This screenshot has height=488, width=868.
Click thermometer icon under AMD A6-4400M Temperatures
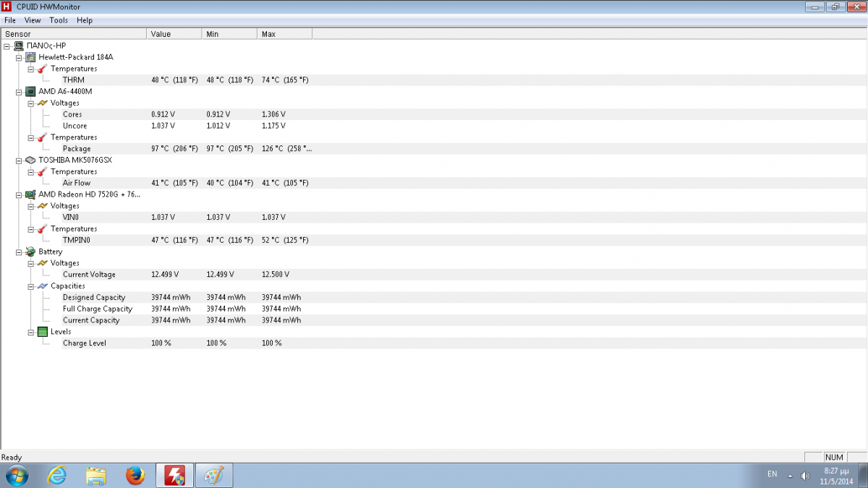click(43, 137)
